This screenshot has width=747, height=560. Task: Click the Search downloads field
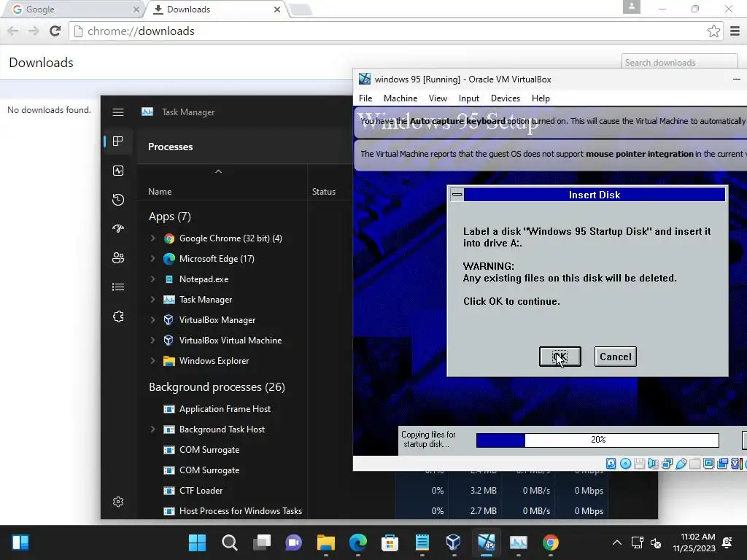679,63
